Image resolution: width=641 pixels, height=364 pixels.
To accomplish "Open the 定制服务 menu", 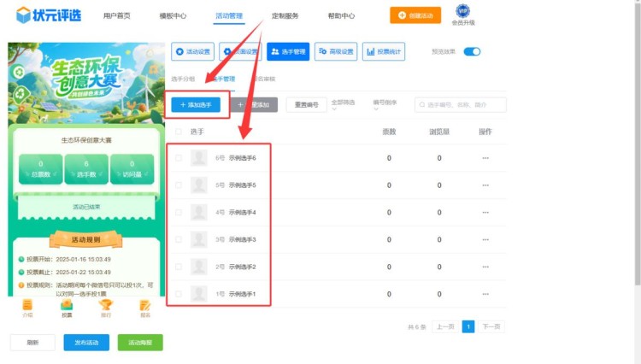I will pyautogui.click(x=285, y=16).
